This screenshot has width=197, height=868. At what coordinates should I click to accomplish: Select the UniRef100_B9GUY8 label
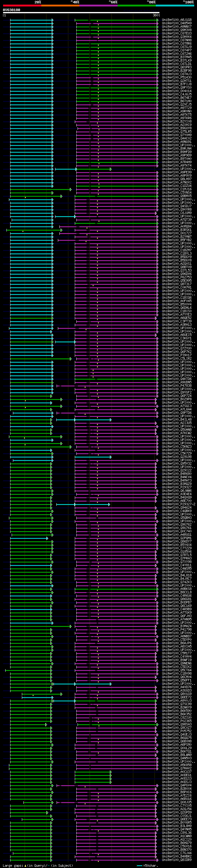(177, 128)
